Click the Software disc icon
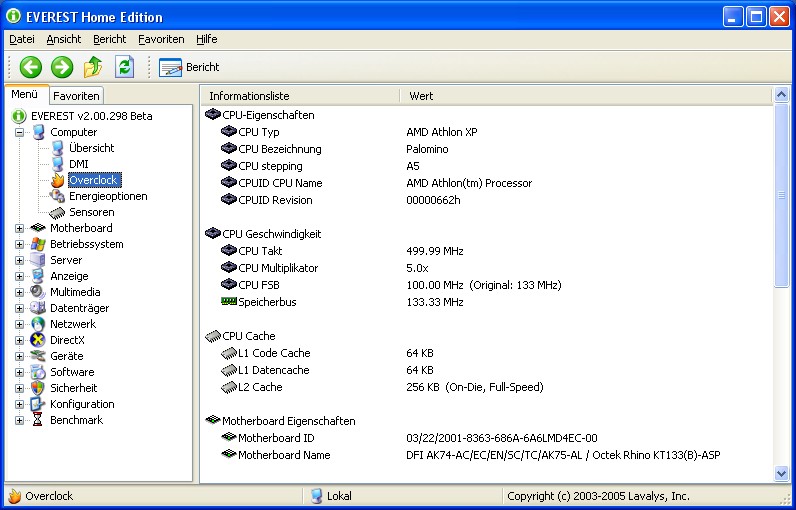Screen dimensions: 796x510 [38, 372]
